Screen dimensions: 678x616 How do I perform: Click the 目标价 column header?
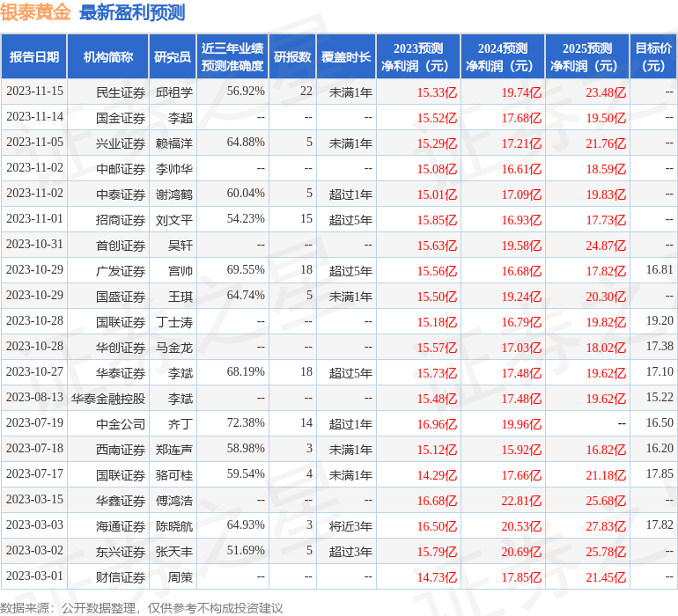(653, 56)
